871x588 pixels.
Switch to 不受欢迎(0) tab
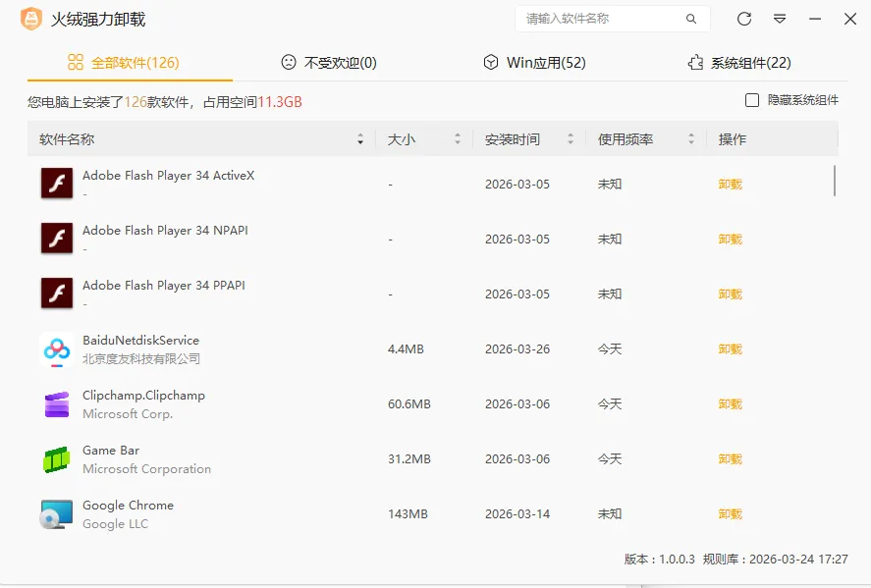pyautogui.click(x=329, y=62)
